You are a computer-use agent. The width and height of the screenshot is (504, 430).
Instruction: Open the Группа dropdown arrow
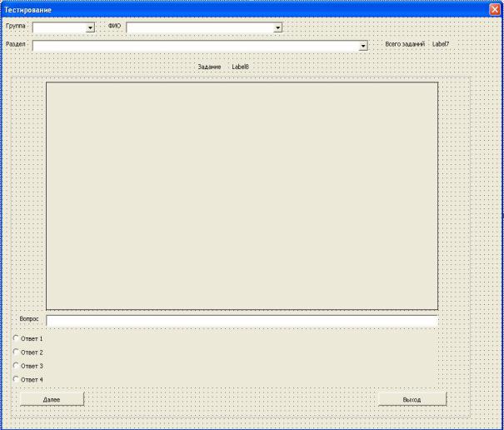coord(90,27)
